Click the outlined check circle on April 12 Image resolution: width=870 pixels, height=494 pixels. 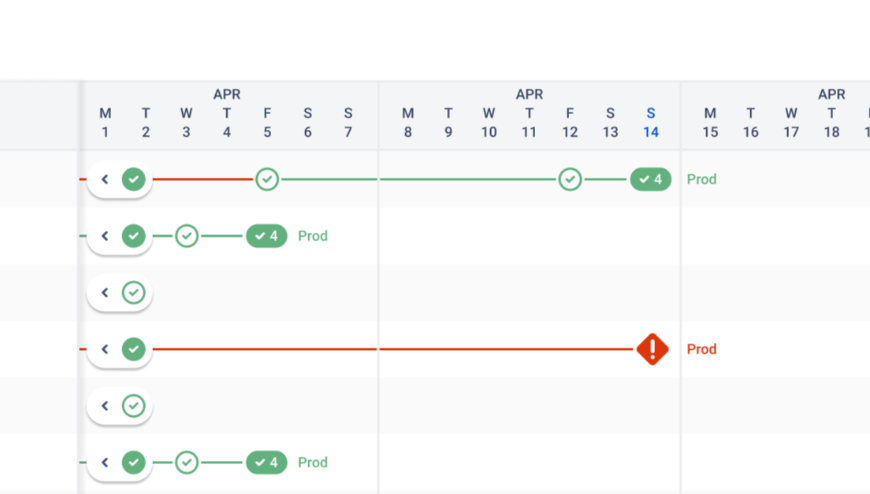tap(570, 179)
